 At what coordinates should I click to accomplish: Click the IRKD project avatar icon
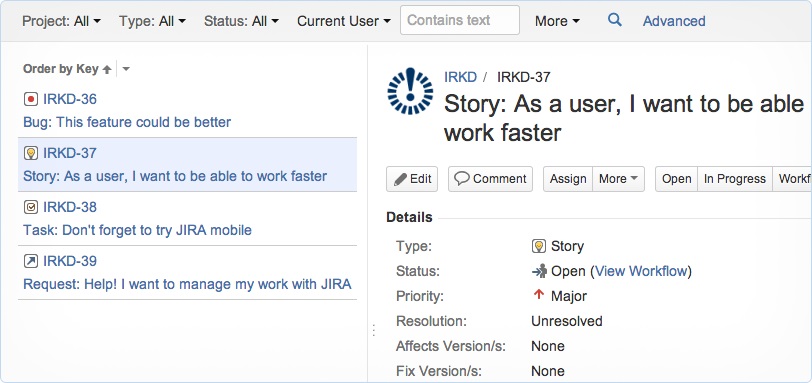pyautogui.click(x=410, y=91)
